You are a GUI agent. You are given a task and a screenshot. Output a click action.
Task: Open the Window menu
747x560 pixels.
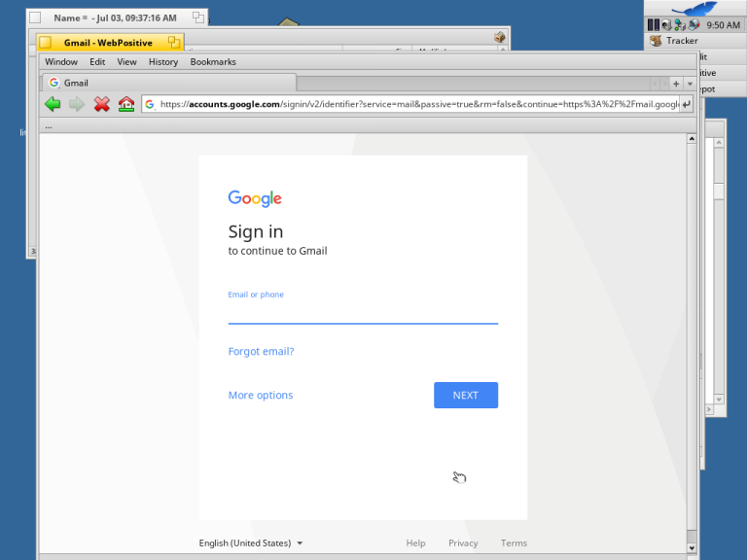[61, 61]
